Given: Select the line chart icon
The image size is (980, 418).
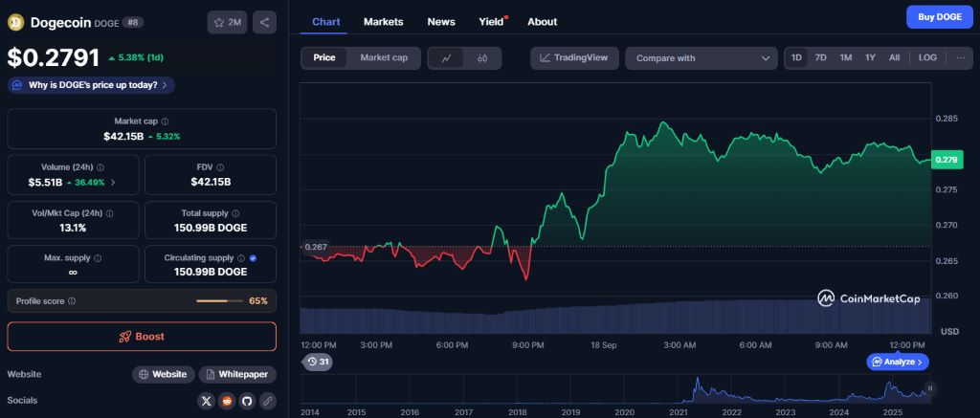Looking at the screenshot, I should click(446, 57).
